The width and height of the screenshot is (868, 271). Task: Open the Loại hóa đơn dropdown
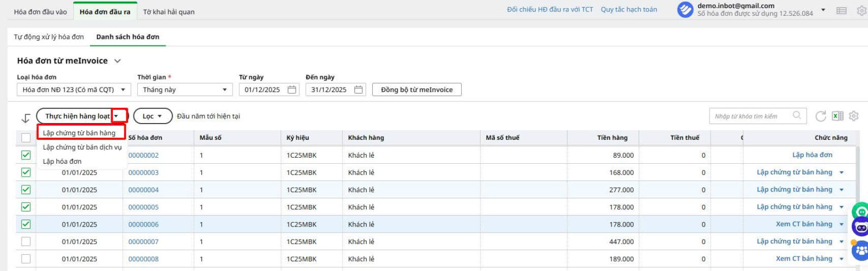click(73, 89)
